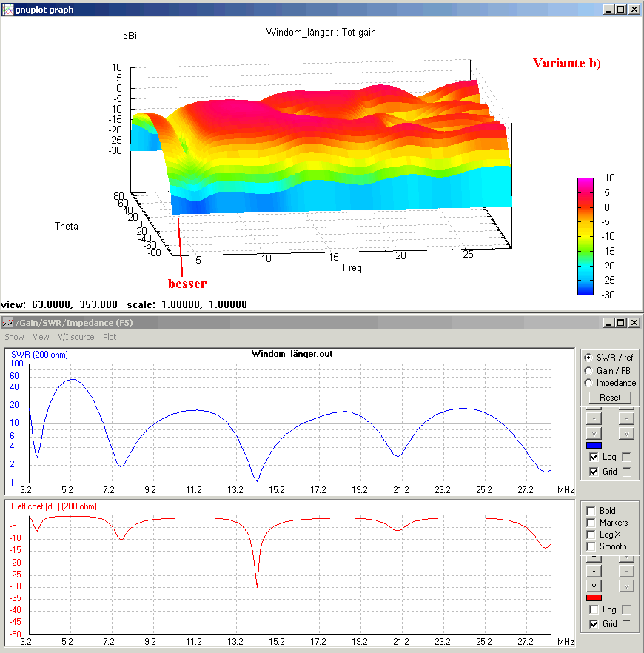Click the blue SWR curve color swatch
Screen dimensions: 644x653
(594, 445)
